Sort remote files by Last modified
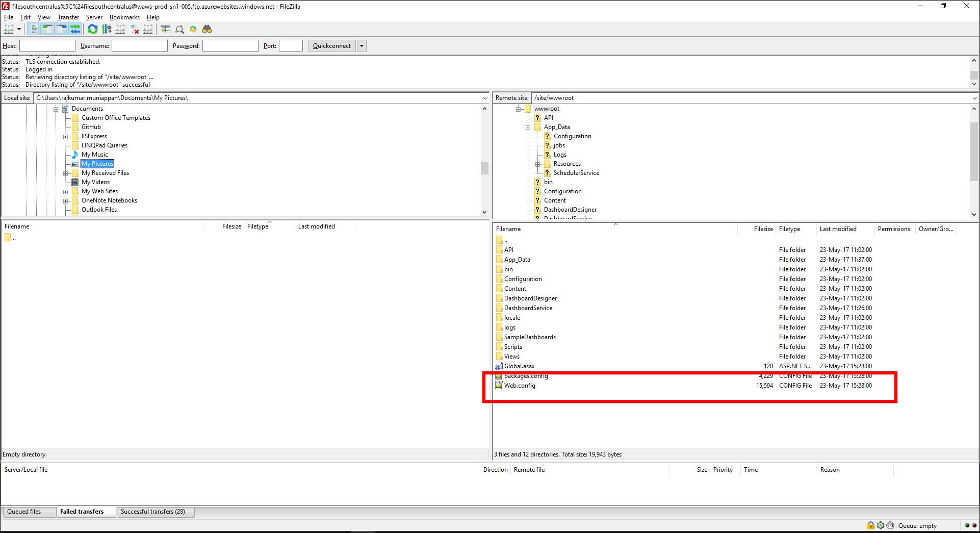The height and width of the screenshot is (533, 980). click(838, 229)
